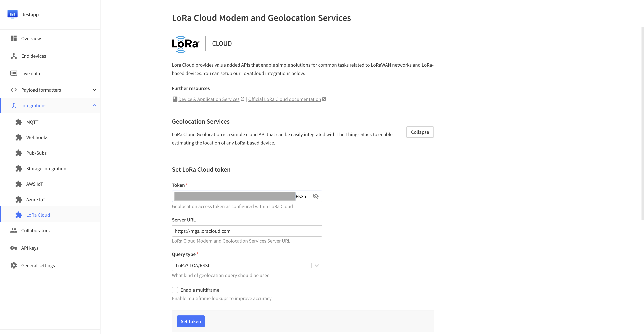
Task: Click Device & Application Services link
Action: (x=209, y=99)
